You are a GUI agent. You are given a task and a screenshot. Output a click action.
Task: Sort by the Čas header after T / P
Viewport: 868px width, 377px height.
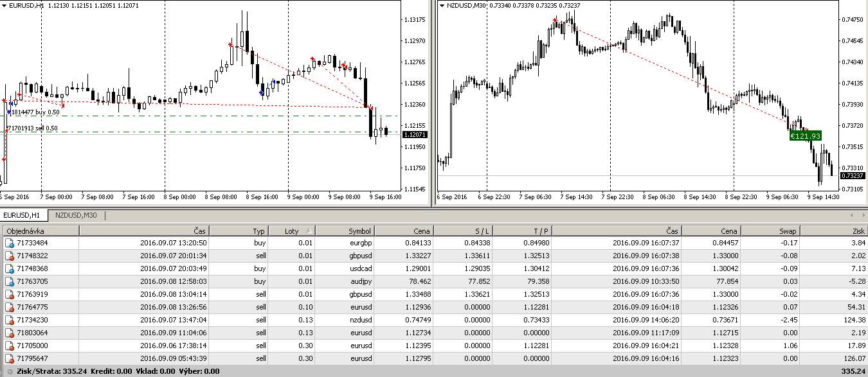[617, 231]
